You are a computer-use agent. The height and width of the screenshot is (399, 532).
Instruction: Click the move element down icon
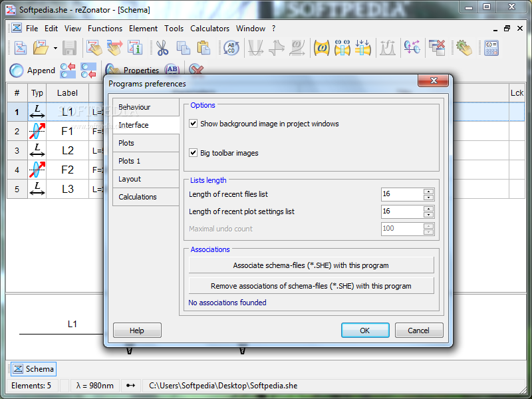(88, 70)
